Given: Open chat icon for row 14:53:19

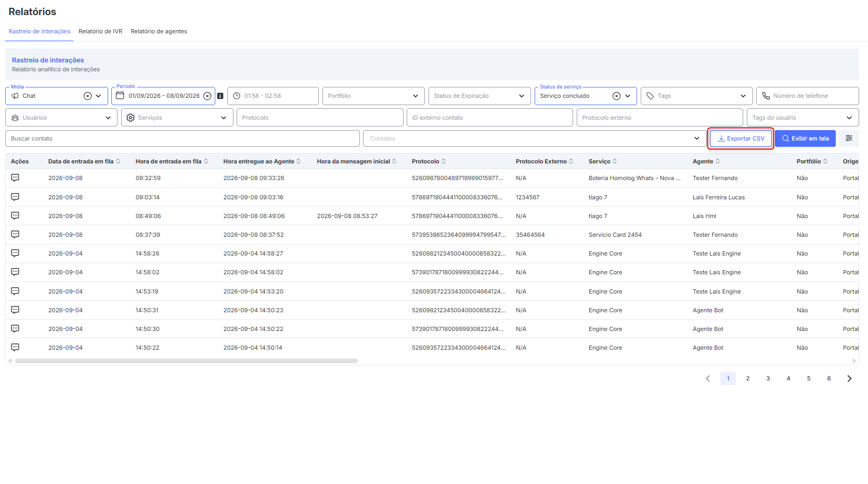Looking at the screenshot, I should 15,291.
